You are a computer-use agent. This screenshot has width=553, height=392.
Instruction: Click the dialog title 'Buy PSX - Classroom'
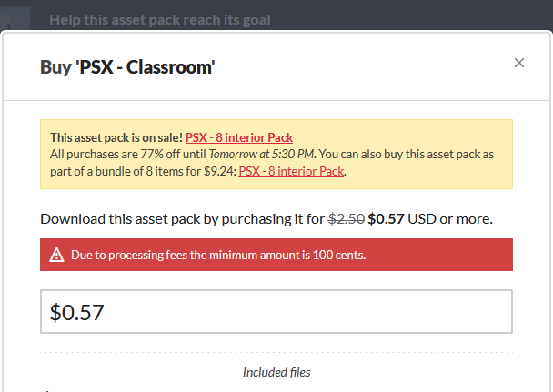click(x=127, y=66)
